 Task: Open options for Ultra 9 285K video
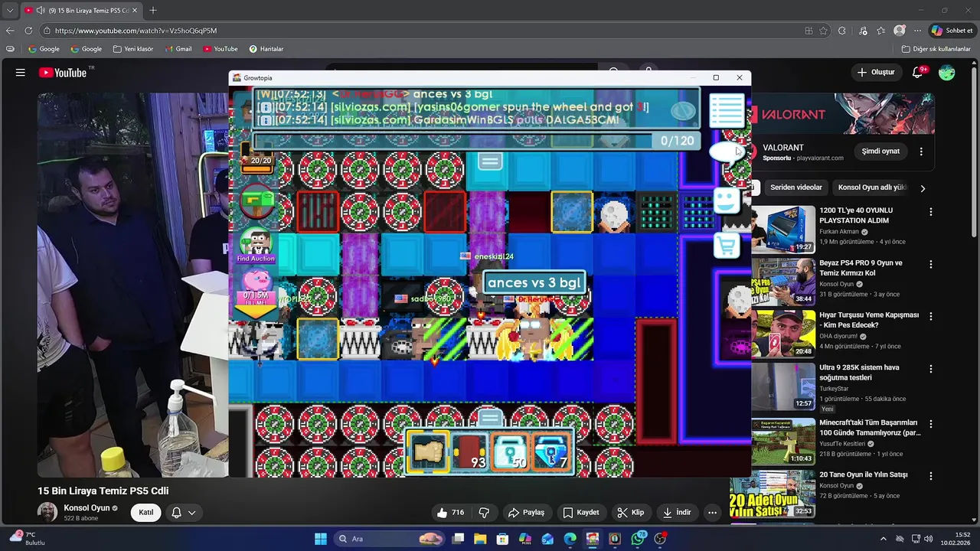pyautogui.click(x=931, y=369)
